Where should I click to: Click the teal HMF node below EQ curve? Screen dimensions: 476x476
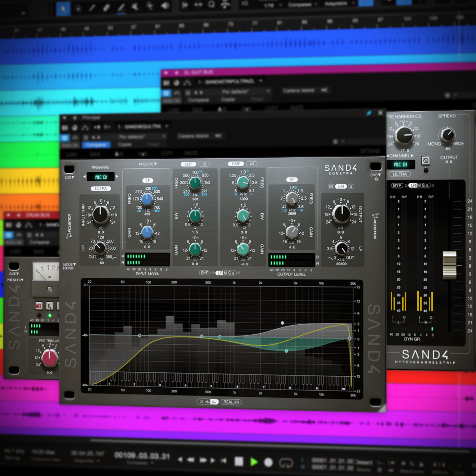(286, 351)
